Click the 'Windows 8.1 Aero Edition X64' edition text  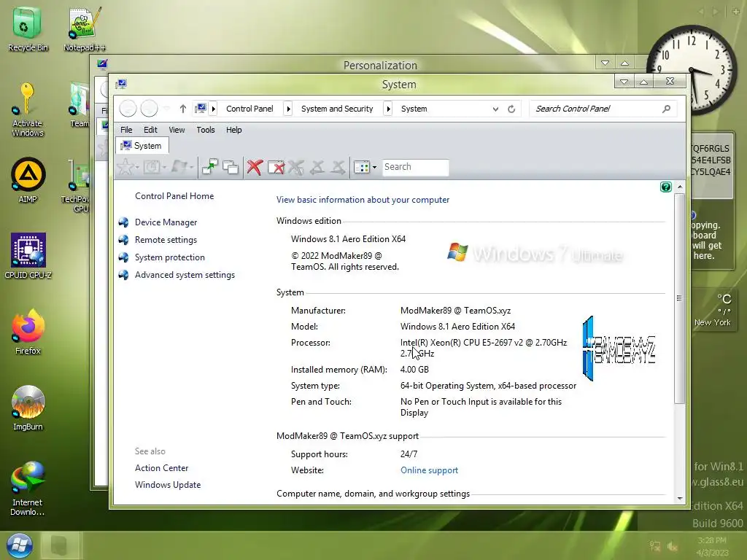tap(348, 239)
